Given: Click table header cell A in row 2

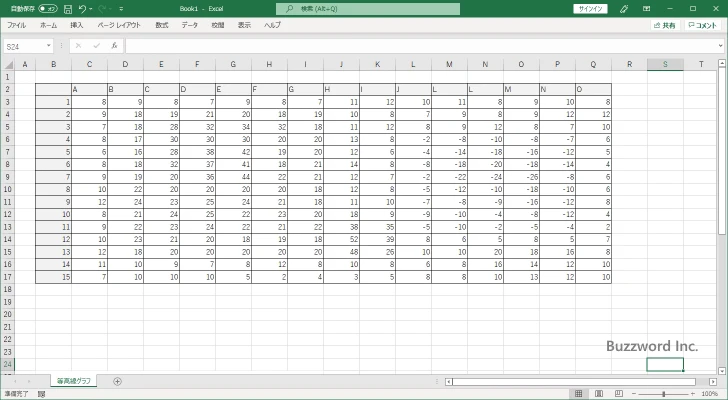Looking at the screenshot, I should 89,90.
